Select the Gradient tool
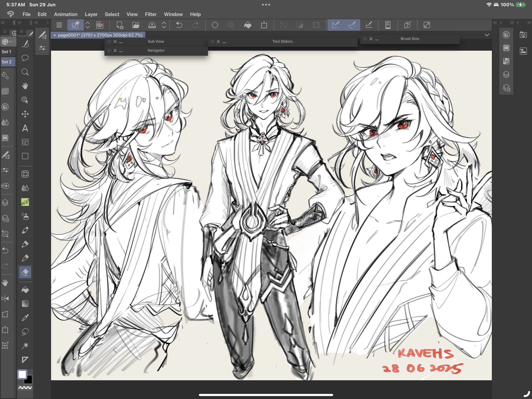This screenshot has width=532, height=399. pyautogui.click(x=25, y=304)
